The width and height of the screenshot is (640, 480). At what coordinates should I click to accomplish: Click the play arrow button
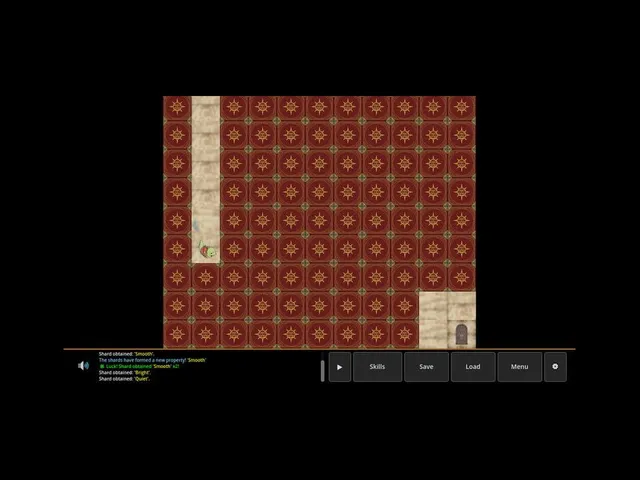click(x=340, y=367)
